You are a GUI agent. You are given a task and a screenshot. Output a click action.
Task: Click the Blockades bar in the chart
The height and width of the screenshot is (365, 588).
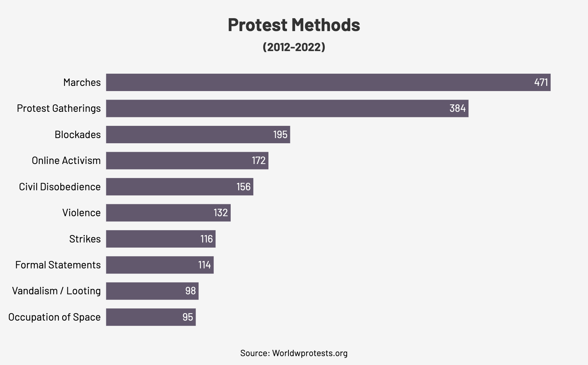(198, 134)
